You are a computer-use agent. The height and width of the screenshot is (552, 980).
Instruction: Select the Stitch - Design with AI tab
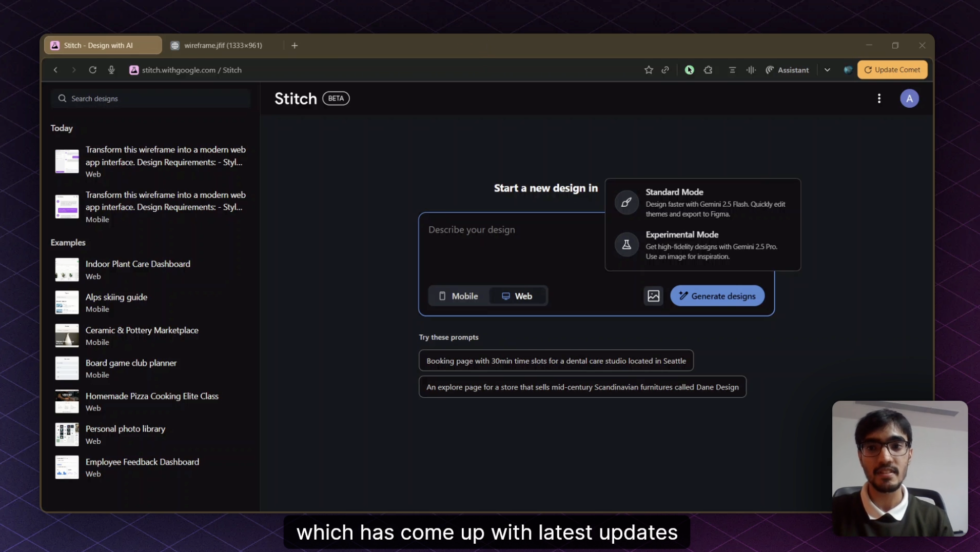coord(103,46)
